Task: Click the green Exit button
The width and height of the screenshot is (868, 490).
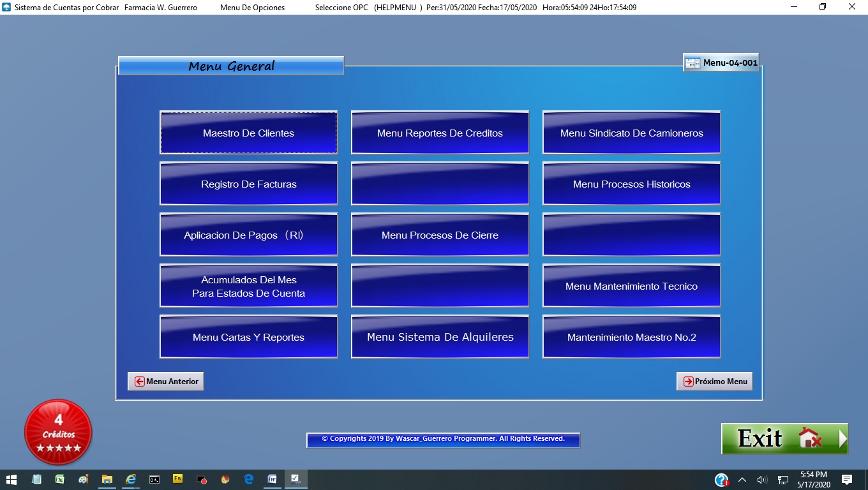Action: click(784, 439)
